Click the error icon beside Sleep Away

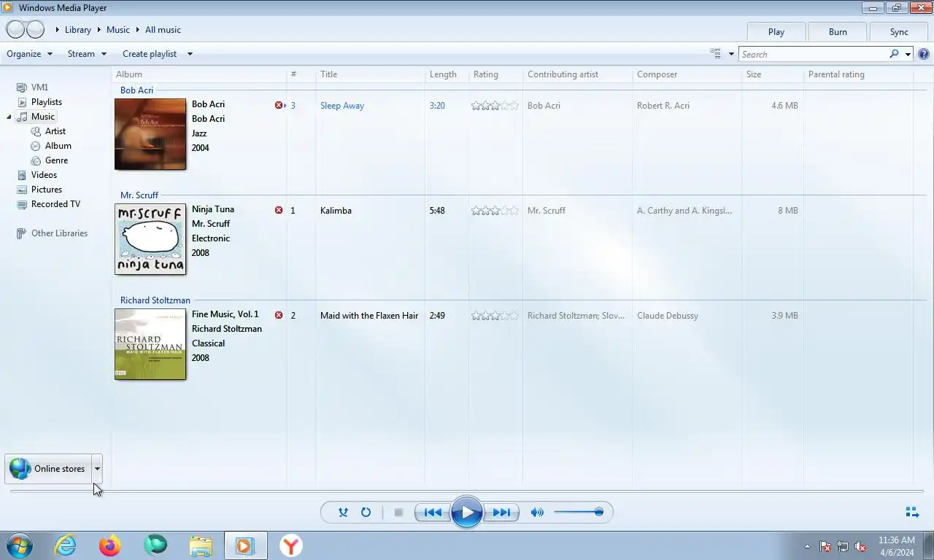[279, 106]
